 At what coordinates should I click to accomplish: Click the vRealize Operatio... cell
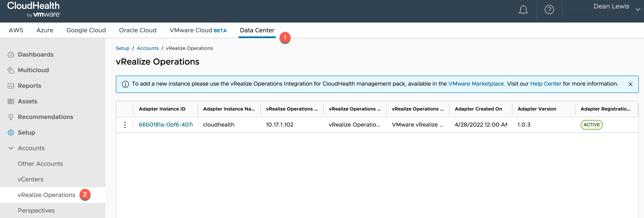coord(354,125)
